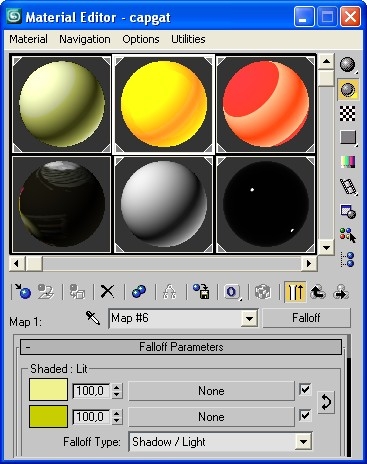Image resolution: width=367 pixels, height=464 pixels.
Task: Click the first None map button
Action: point(211,391)
